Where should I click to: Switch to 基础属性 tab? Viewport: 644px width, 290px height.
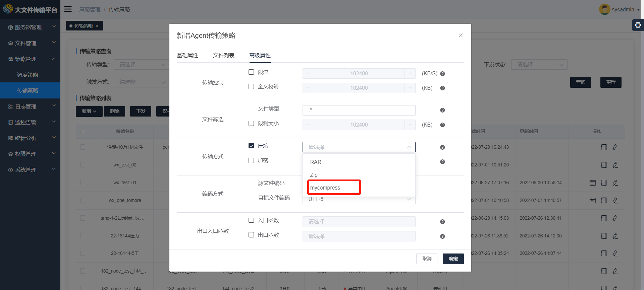tap(187, 55)
